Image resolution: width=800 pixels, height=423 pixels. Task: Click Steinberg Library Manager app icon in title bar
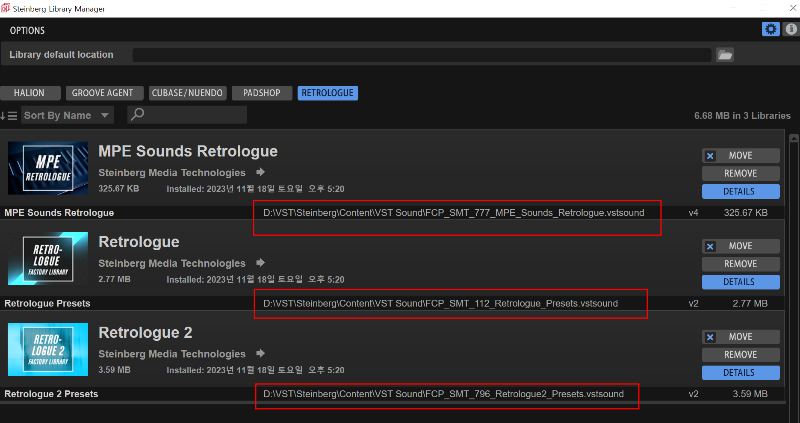pos(5,8)
